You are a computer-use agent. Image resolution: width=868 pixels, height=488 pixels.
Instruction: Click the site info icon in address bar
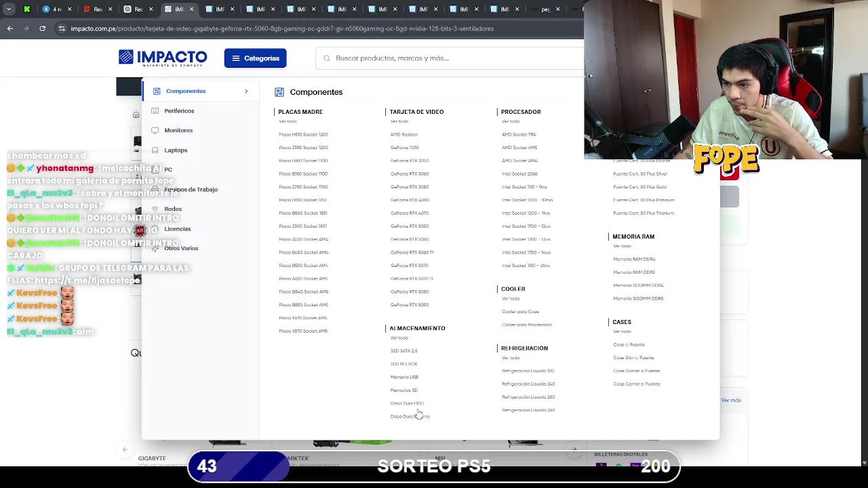[62, 28]
